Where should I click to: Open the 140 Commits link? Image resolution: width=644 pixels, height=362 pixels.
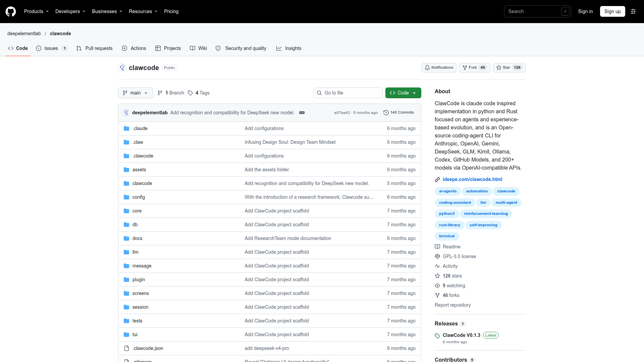click(398, 113)
